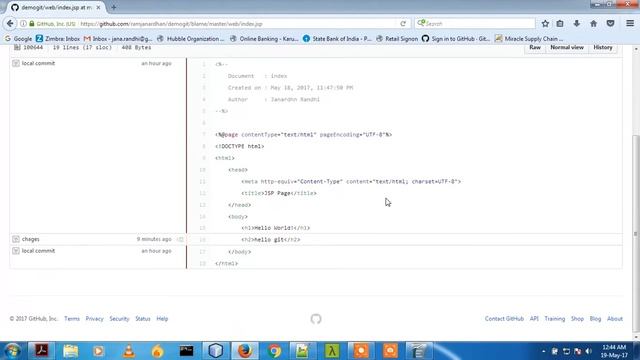Open the Hubble Organization bookmark
This screenshot has width=640, height=360.
[191, 39]
